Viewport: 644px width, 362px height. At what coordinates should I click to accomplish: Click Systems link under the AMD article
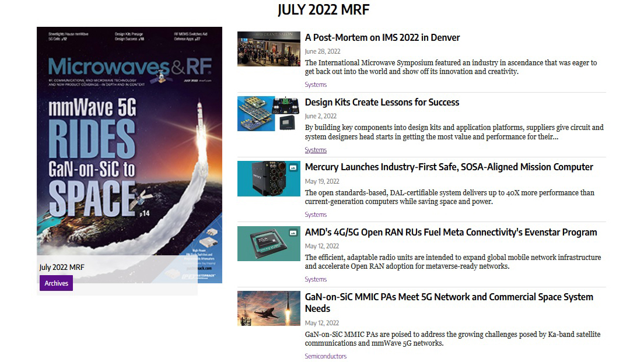click(316, 279)
